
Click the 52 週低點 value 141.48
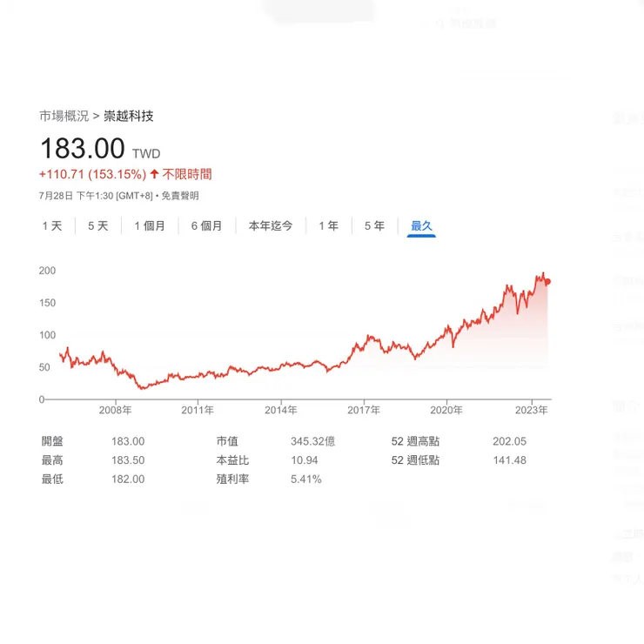click(x=510, y=460)
